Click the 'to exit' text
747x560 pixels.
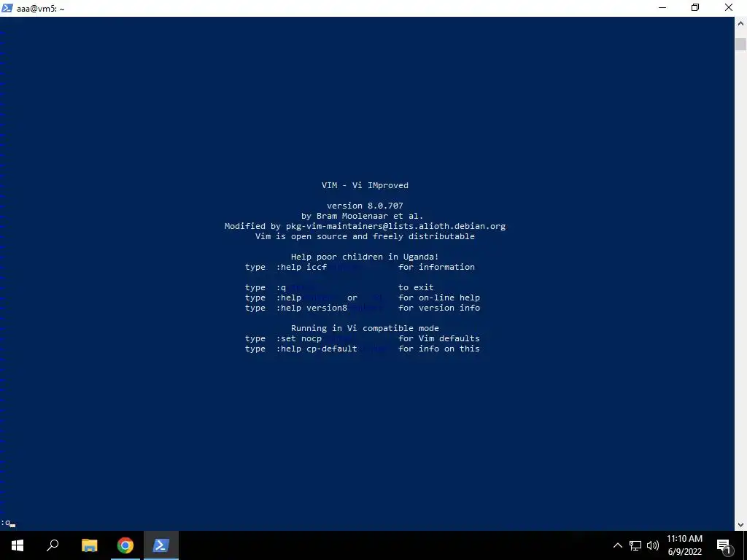[x=416, y=287]
